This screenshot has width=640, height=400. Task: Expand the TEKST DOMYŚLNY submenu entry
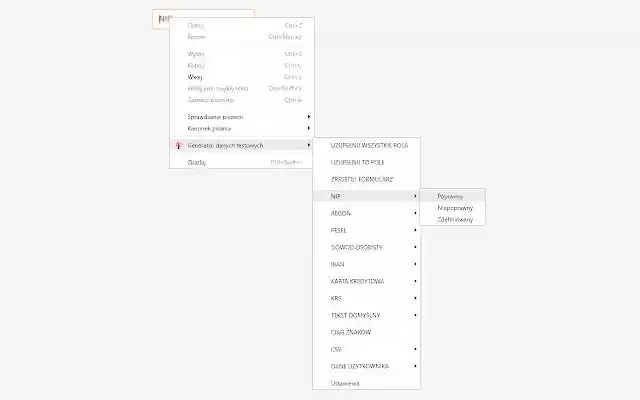tap(367, 315)
